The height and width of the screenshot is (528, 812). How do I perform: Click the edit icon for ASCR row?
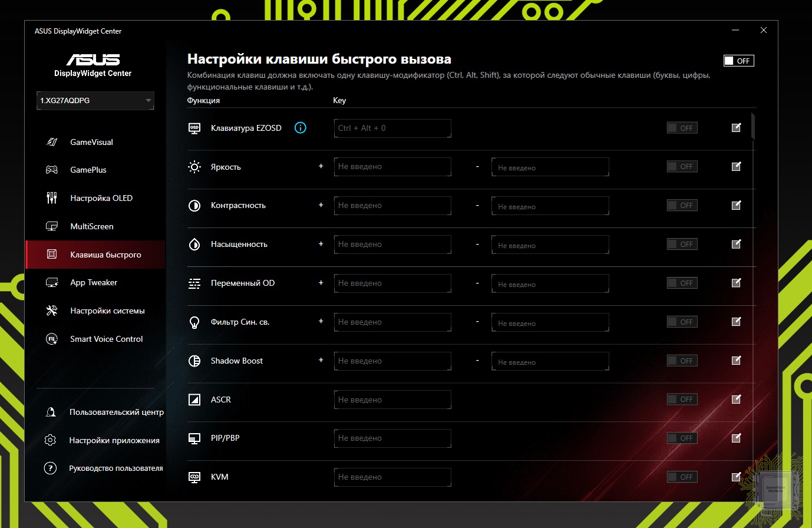[x=736, y=400]
